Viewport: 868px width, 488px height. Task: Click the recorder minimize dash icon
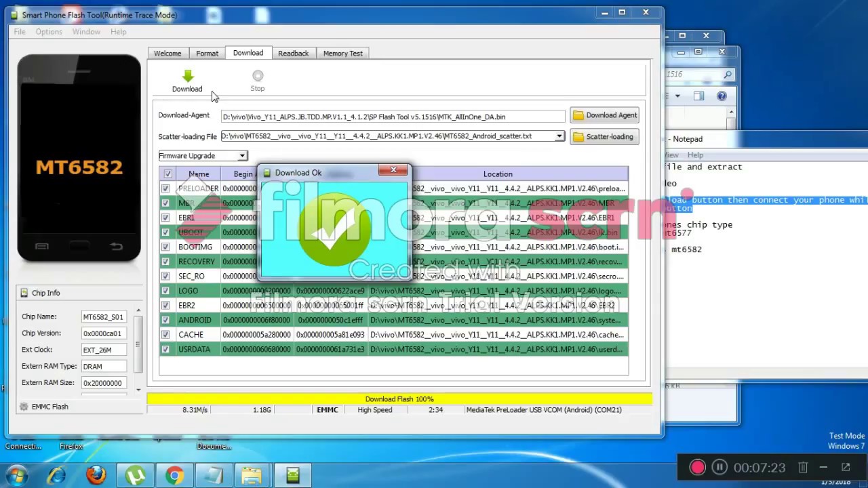tap(823, 467)
